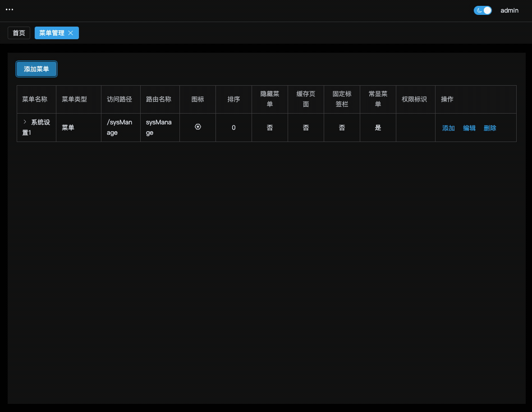Image resolution: width=532 pixels, height=412 pixels.
Task: Select the /sysManage access path cell
Action: 120,127
